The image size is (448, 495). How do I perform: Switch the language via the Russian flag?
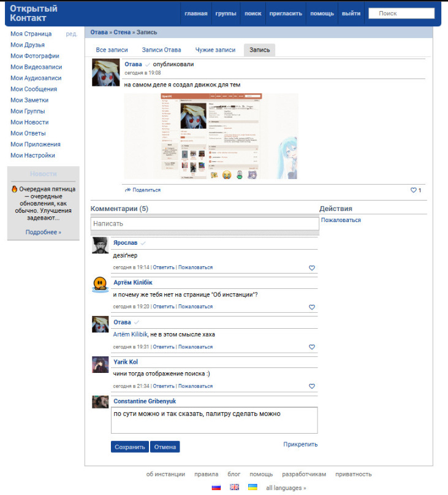pyautogui.click(x=216, y=488)
